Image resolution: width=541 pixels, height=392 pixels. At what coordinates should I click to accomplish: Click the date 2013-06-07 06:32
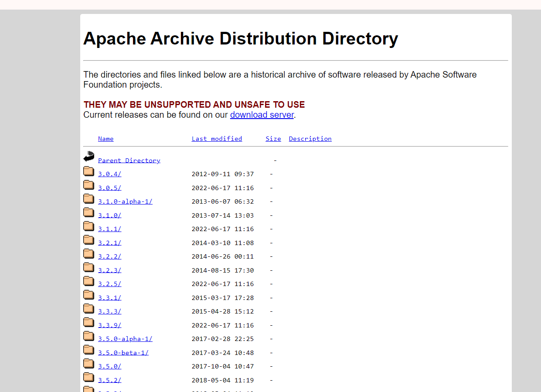223,201
